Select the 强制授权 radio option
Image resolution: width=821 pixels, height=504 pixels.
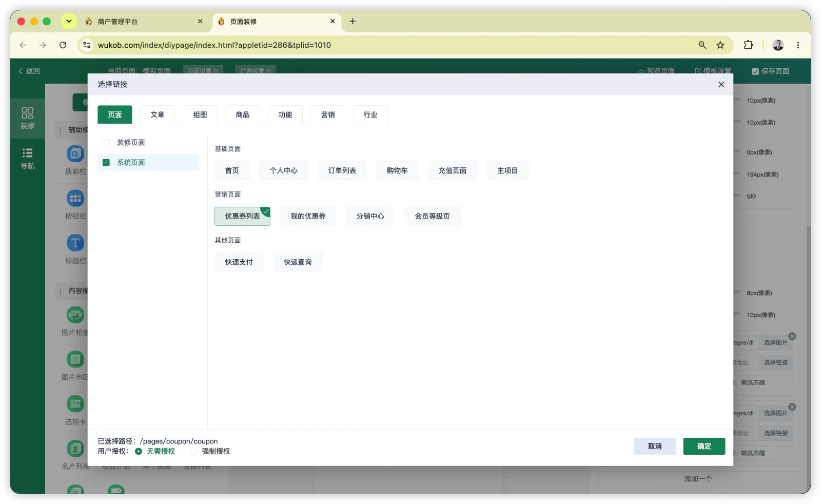(x=193, y=452)
